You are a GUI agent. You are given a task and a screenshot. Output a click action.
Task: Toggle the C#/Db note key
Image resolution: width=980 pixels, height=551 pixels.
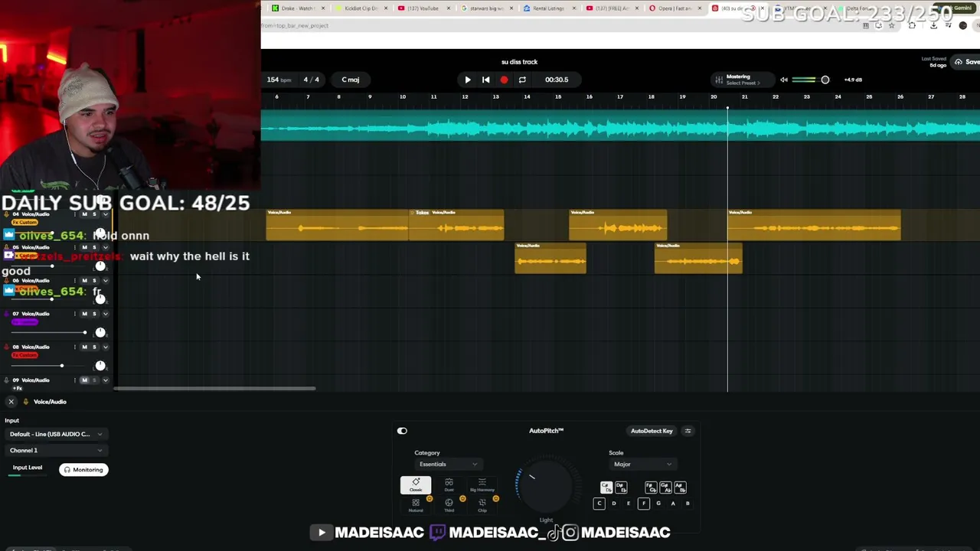point(606,487)
